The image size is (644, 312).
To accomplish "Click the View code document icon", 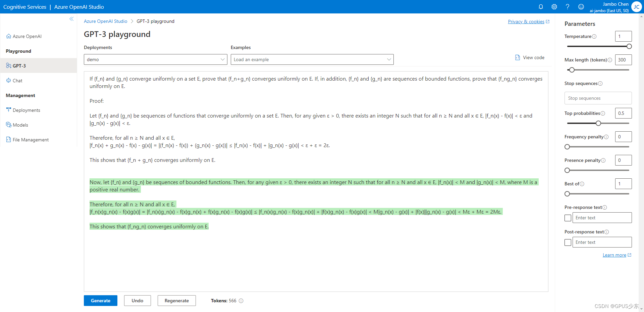I will tap(518, 57).
